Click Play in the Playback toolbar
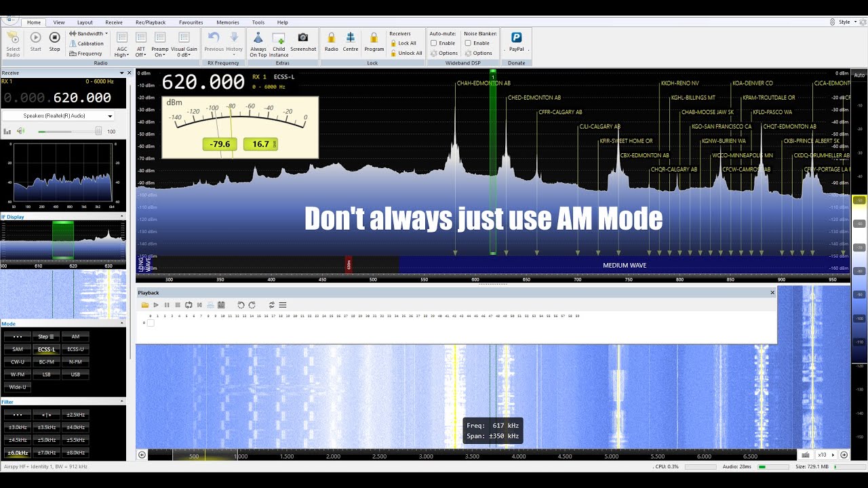 tap(156, 305)
